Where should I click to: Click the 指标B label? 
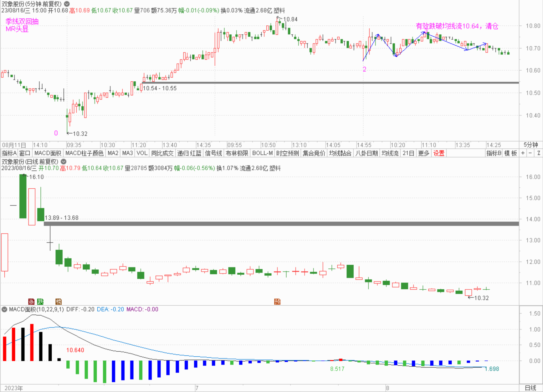tap(494, 153)
